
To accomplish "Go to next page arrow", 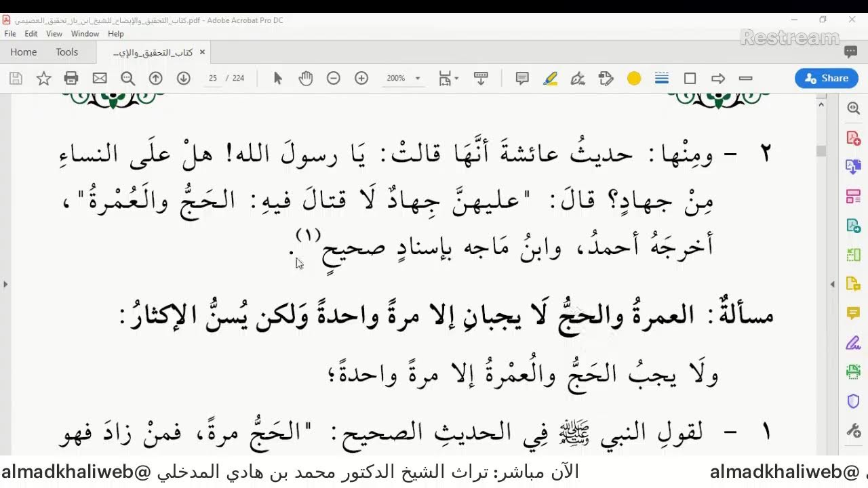I will click(183, 79).
